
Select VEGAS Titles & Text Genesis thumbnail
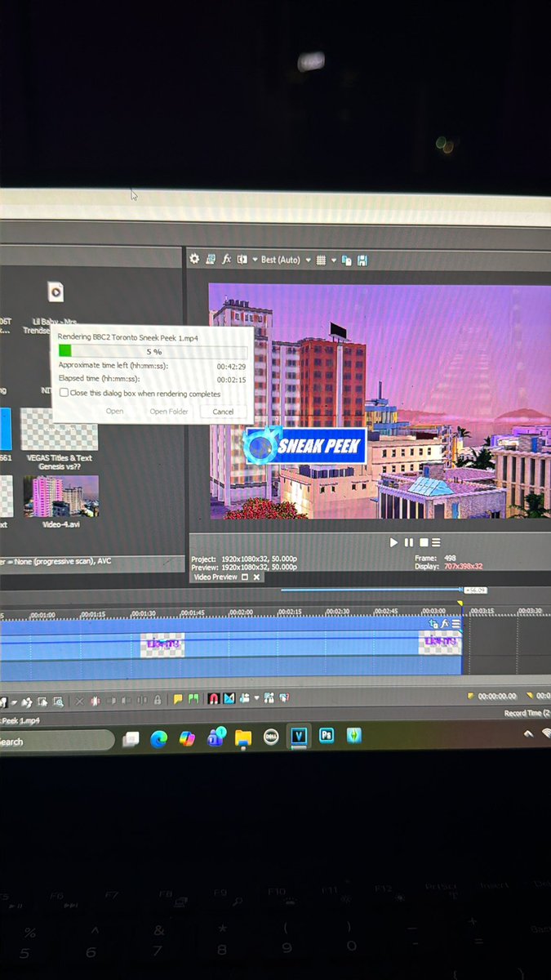pyautogui.click(x=60, y=430)
